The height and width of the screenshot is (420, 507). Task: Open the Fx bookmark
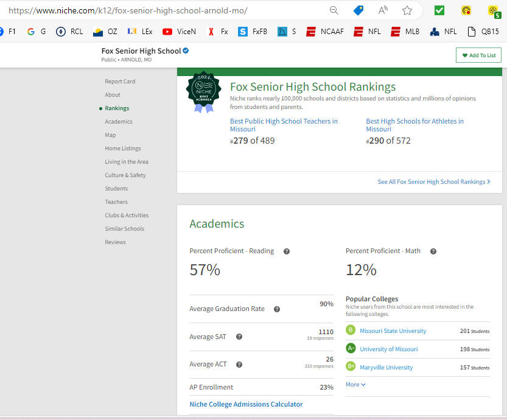[218, 32]
